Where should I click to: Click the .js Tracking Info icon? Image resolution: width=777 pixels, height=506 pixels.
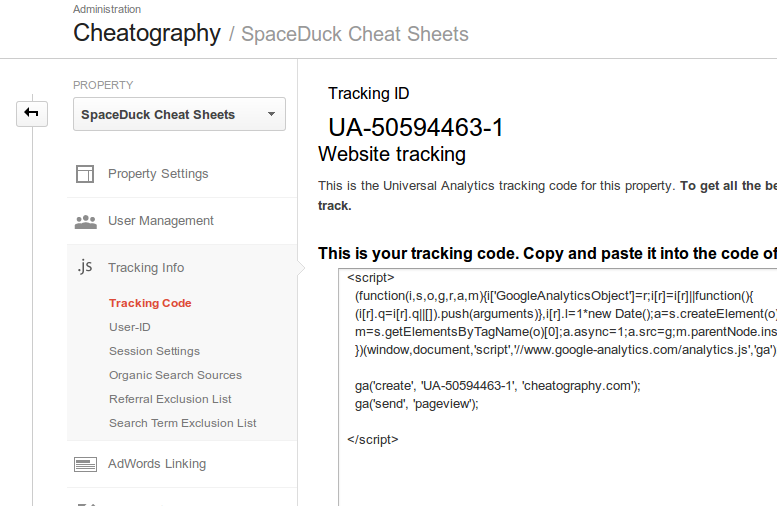point(85,267)
